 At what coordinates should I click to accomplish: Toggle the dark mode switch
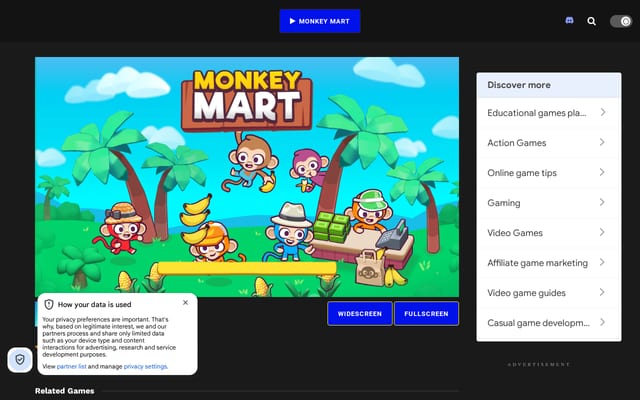(621, 21)
